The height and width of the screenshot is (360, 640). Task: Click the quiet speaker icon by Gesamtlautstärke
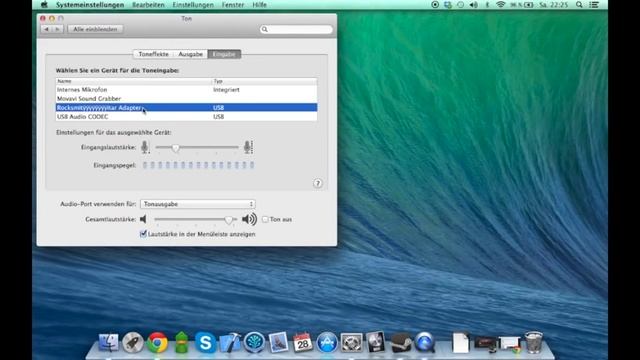coord(143,219)
